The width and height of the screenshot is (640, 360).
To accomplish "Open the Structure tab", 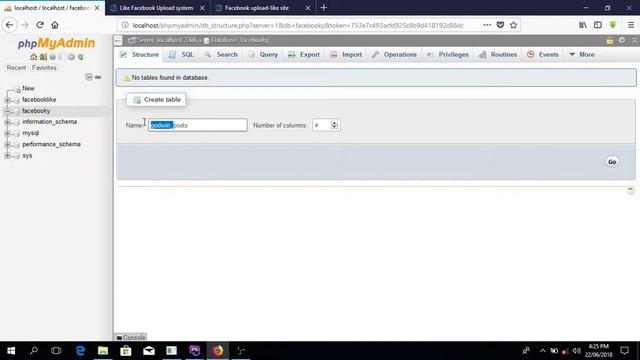I will tap(139, 55).
